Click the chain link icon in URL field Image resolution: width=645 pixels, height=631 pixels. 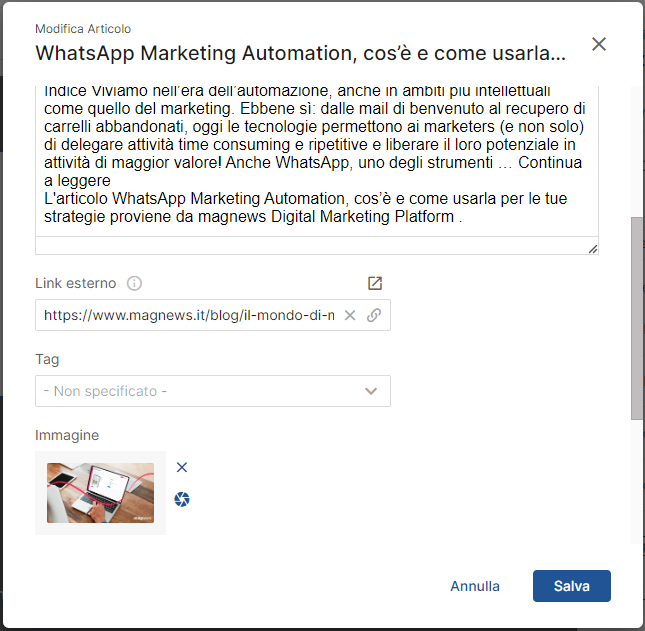pyautogui.click(x=374, y=315)
